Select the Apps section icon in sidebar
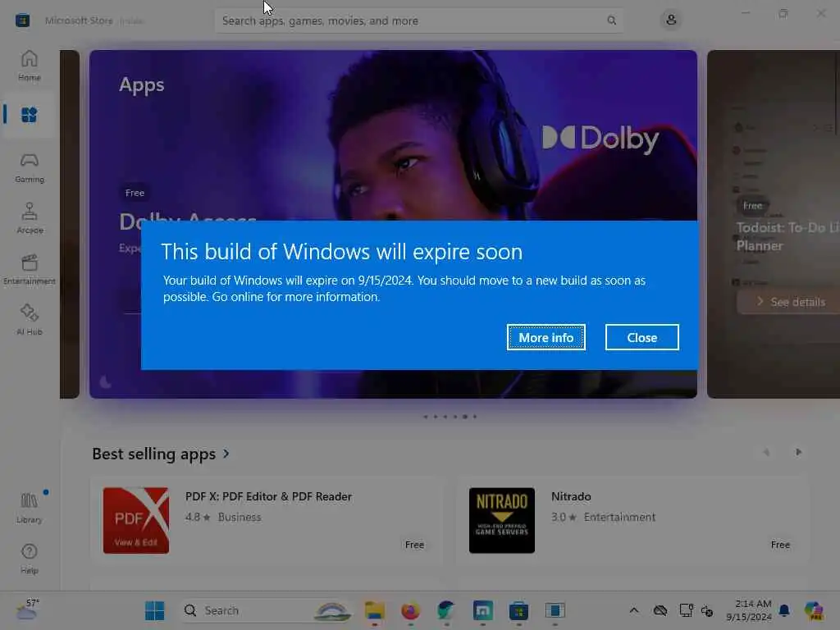This screenshot has height=630, width=840. (x=30, y=115)
